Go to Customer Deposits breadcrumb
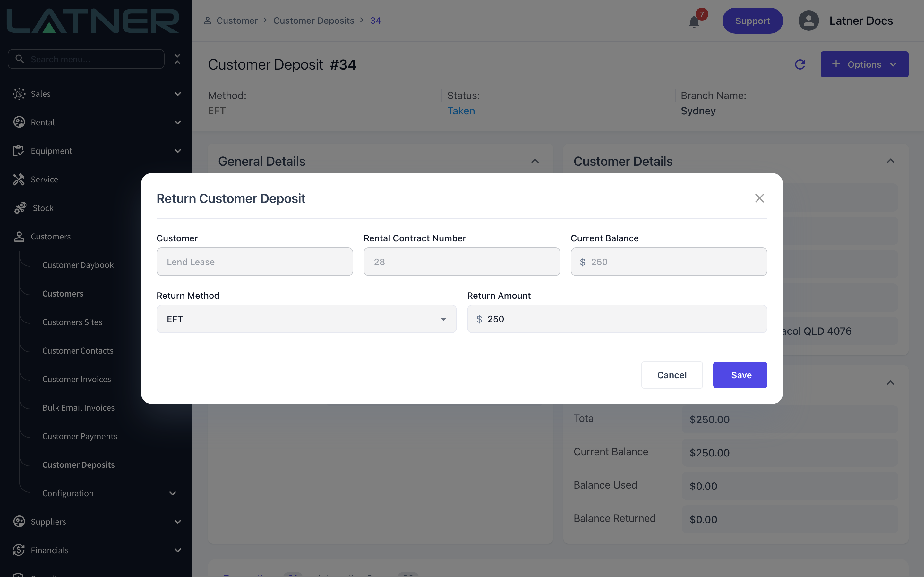 point(313,21)
